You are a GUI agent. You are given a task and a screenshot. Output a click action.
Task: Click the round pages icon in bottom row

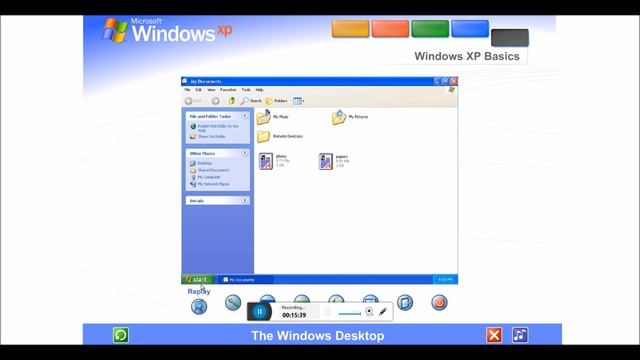[405, 302]
